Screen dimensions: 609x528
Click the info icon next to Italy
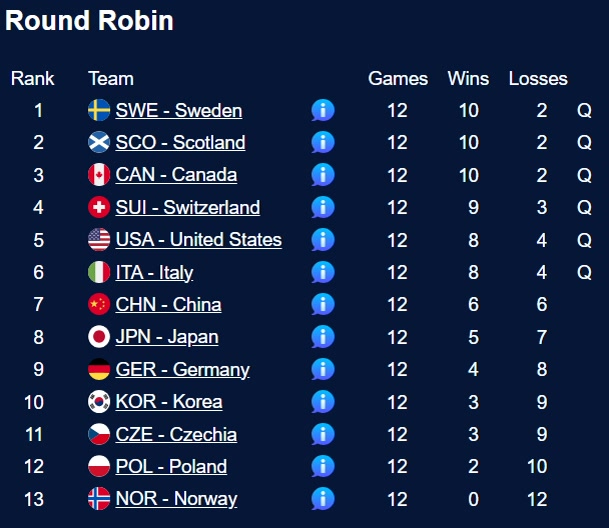pos(322,272)
